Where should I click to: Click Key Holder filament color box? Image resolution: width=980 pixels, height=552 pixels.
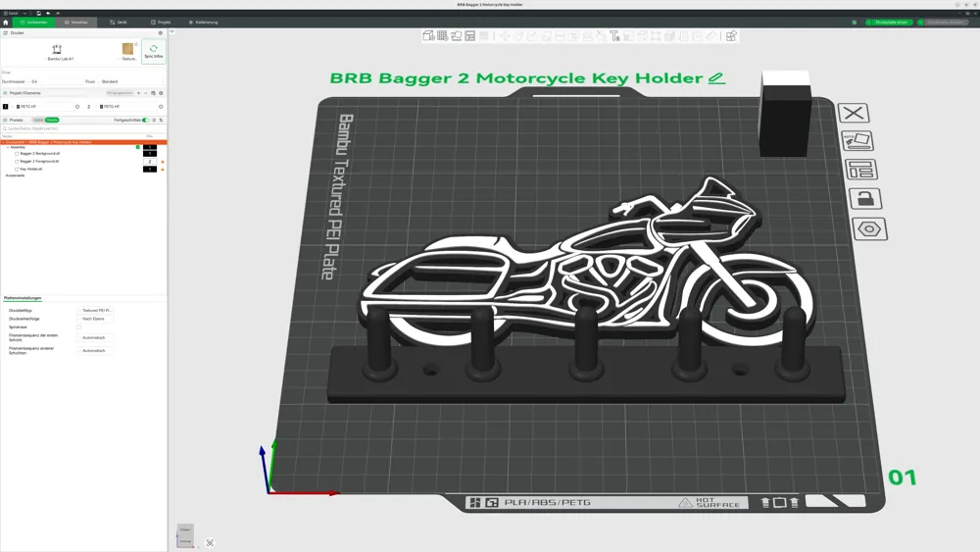click(x=149, y=169)
